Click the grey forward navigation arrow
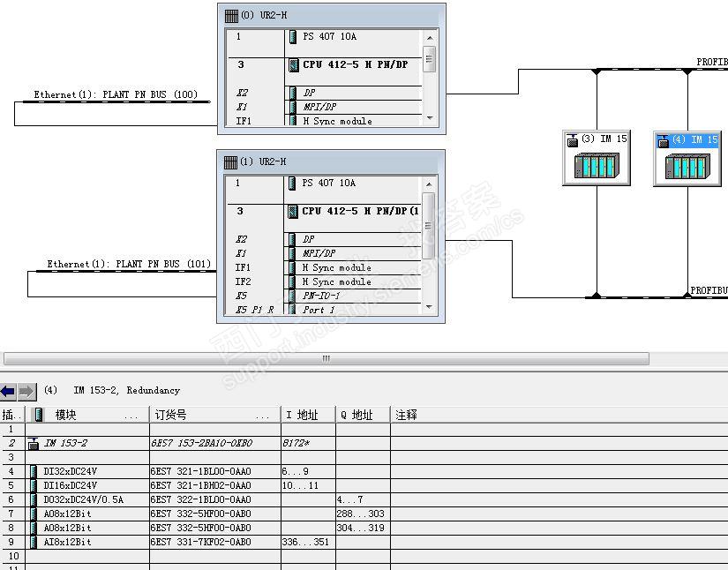Screen dimensions: 728x570 [x=26, y=391]
